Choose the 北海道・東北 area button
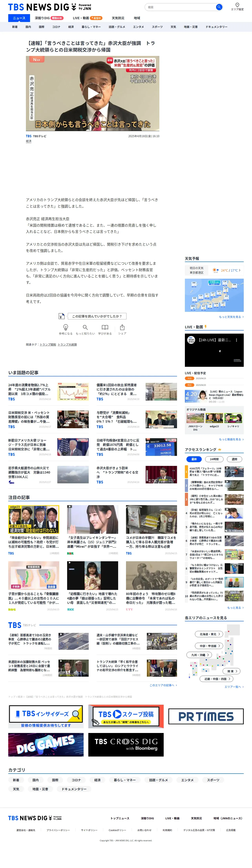Viewport: 252px width, 868px height. pyautogui.click(x=209, y=634)
